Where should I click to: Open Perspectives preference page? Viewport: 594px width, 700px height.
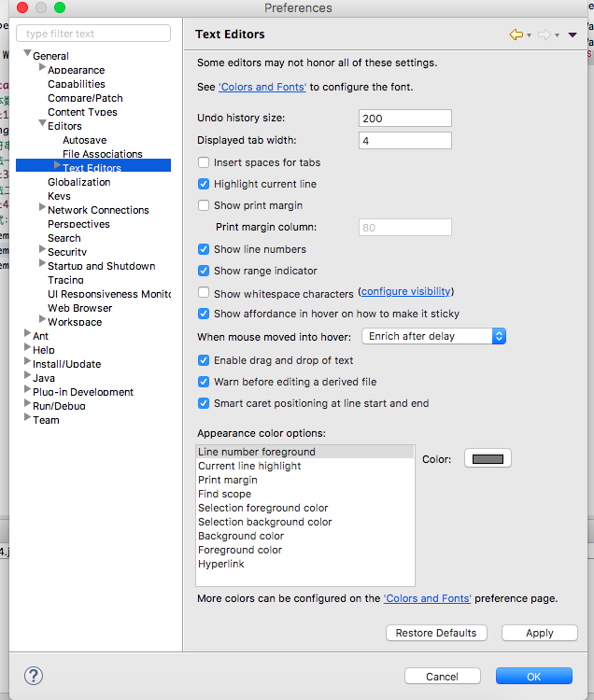pos(78,224)
